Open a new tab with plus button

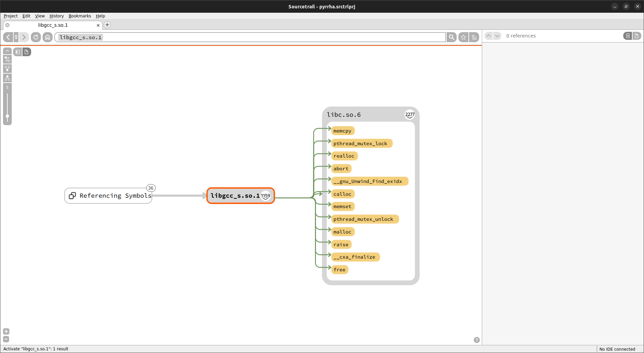coord(107,25)
